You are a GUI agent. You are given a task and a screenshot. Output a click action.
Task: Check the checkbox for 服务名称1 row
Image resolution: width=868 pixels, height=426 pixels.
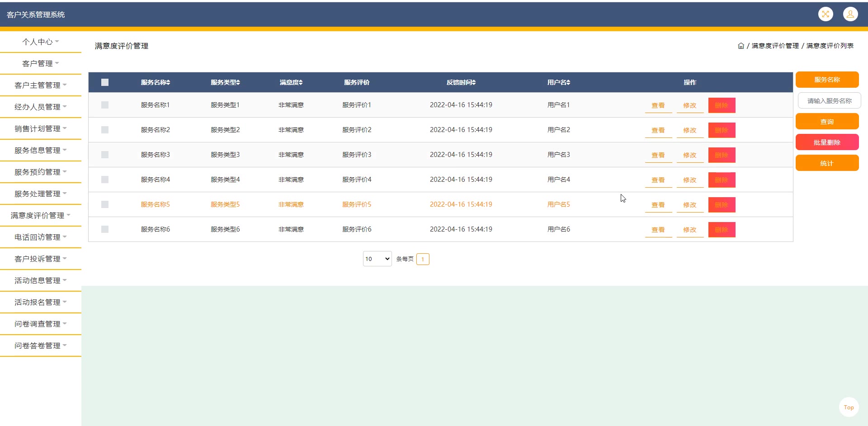point(105,105)
